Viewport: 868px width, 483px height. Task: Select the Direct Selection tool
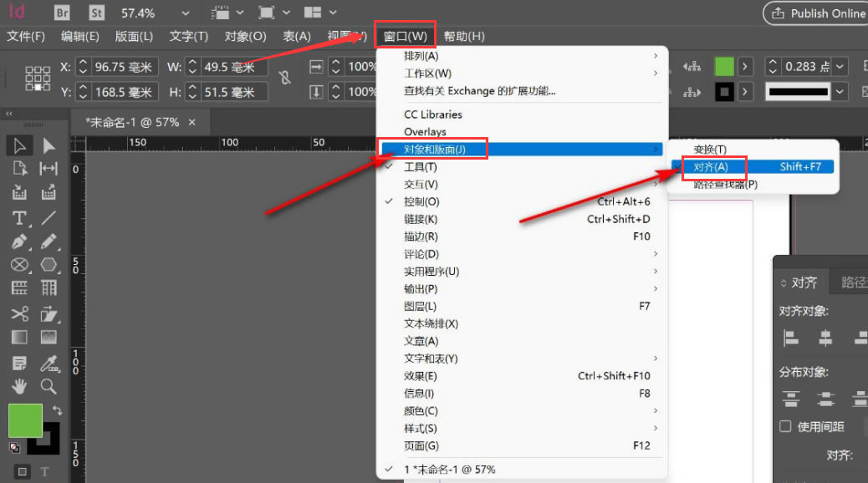tap(49, 145)
